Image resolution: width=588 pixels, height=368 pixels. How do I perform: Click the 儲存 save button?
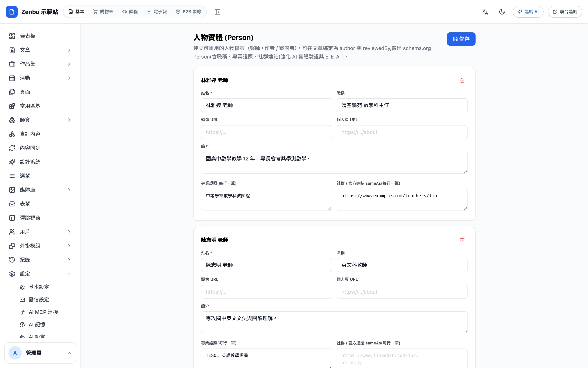pos(461,39)
